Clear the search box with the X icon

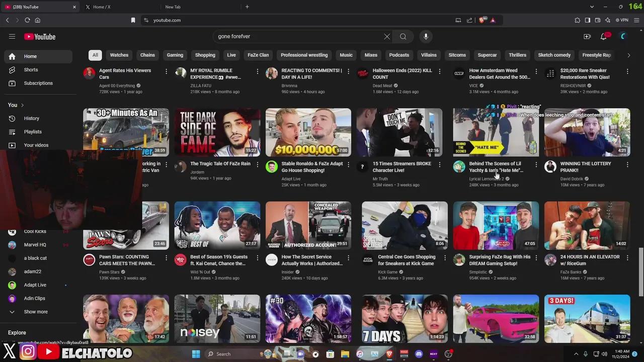[387, 36]
